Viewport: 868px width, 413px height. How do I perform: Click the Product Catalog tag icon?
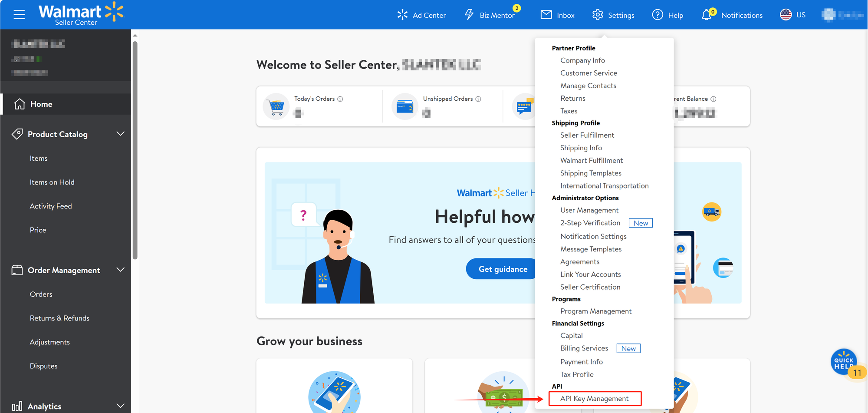[17, 134]
